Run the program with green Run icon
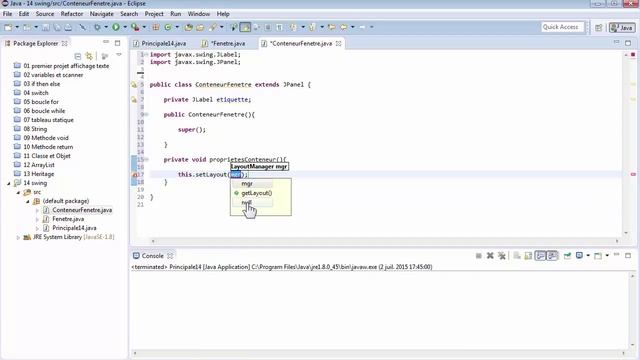 116,27
